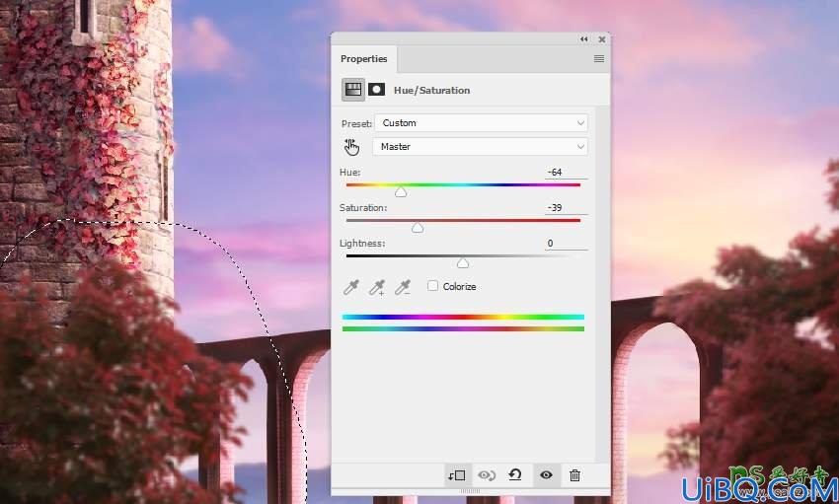This screenshot has height=504, width=839.
Task: Click the upper color spectrum bar
Action: tap(463, 317)
